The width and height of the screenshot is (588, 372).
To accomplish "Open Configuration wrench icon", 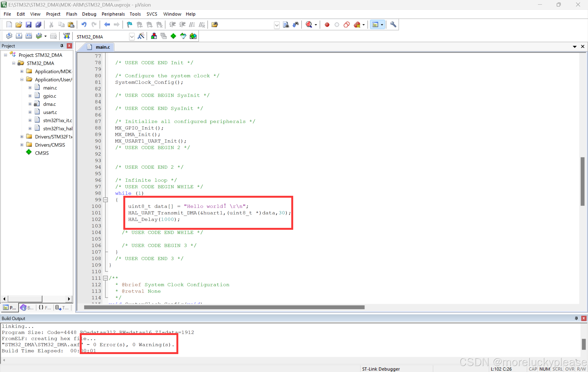I will (393, 25).
